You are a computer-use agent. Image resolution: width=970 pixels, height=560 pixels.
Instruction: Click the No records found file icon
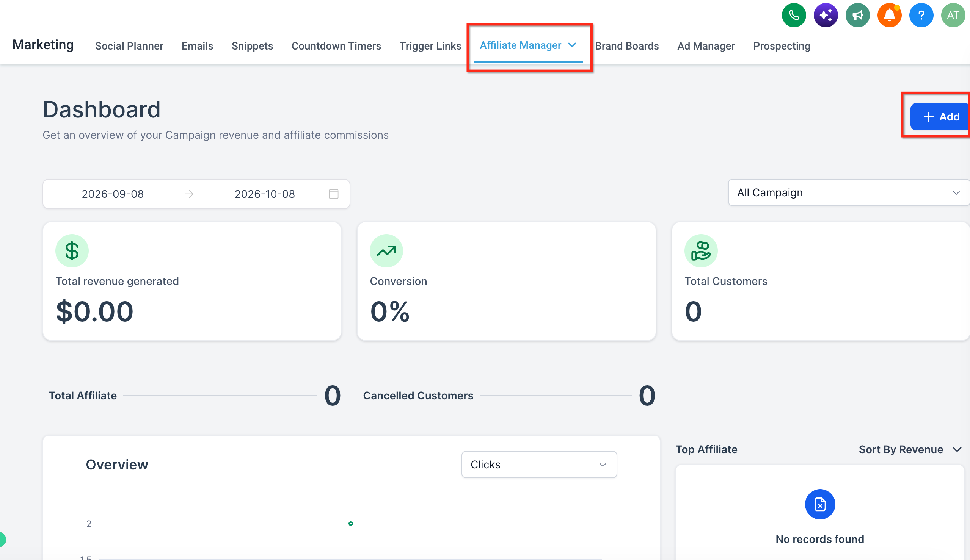820,504
